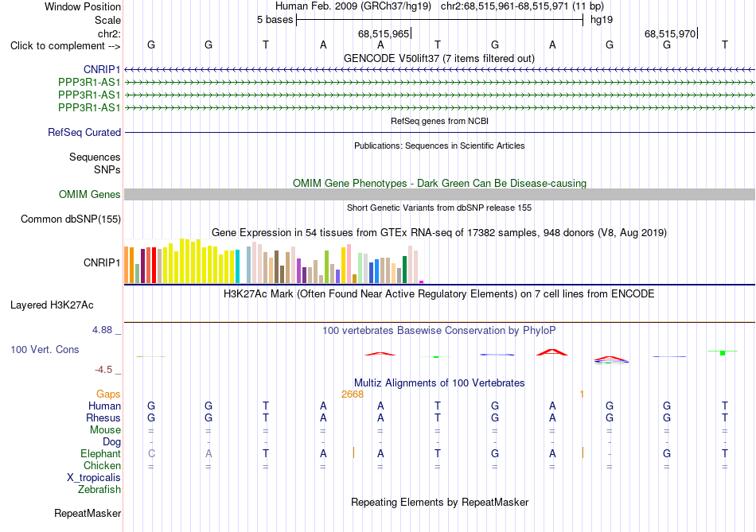756x532 pixels.
Task: Select the Dog species row label
Action: (x=111, y=442)
